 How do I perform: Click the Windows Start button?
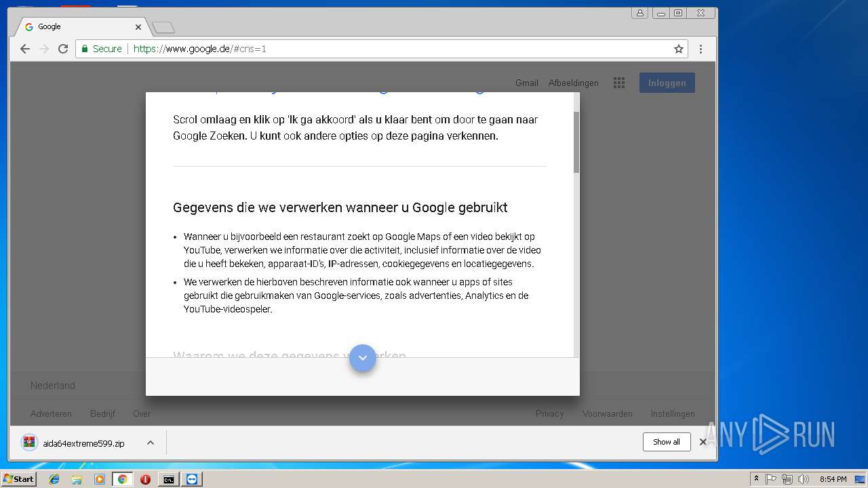tap(18, 479)
